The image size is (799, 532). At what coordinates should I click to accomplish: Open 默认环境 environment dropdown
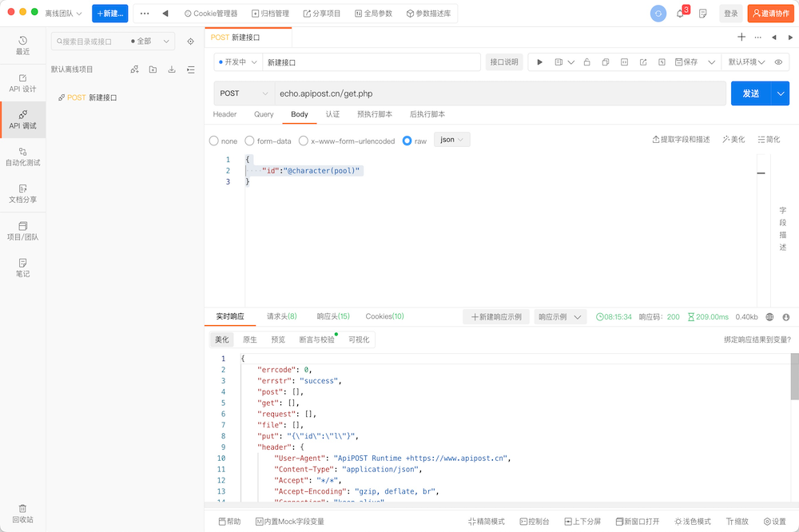[745, 62]
